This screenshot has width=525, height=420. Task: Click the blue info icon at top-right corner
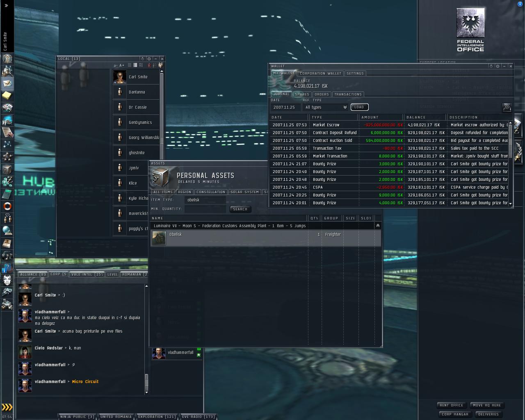[520, 4]
